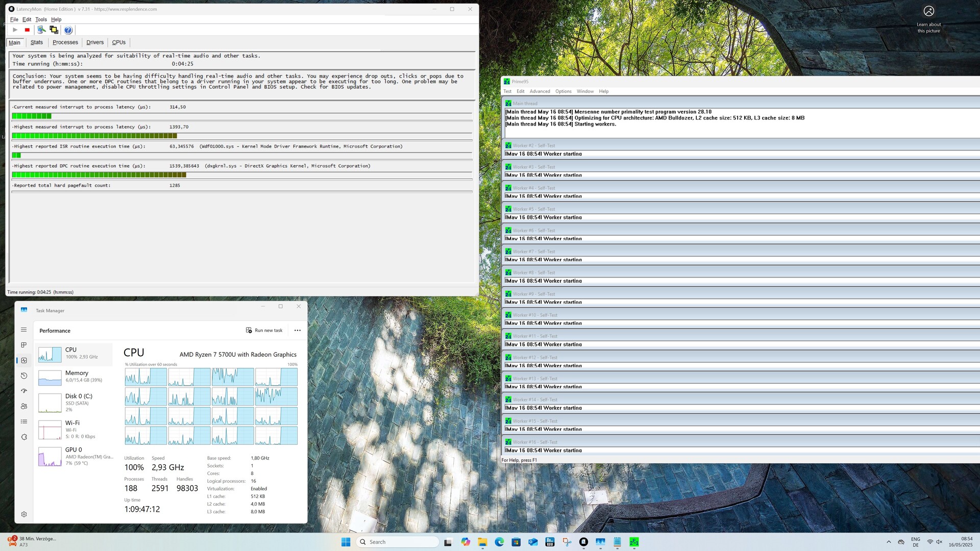Viewport: 980px width, 551px height.
Task: Click the blue Help question mark icon
Action: pos(68,30)
